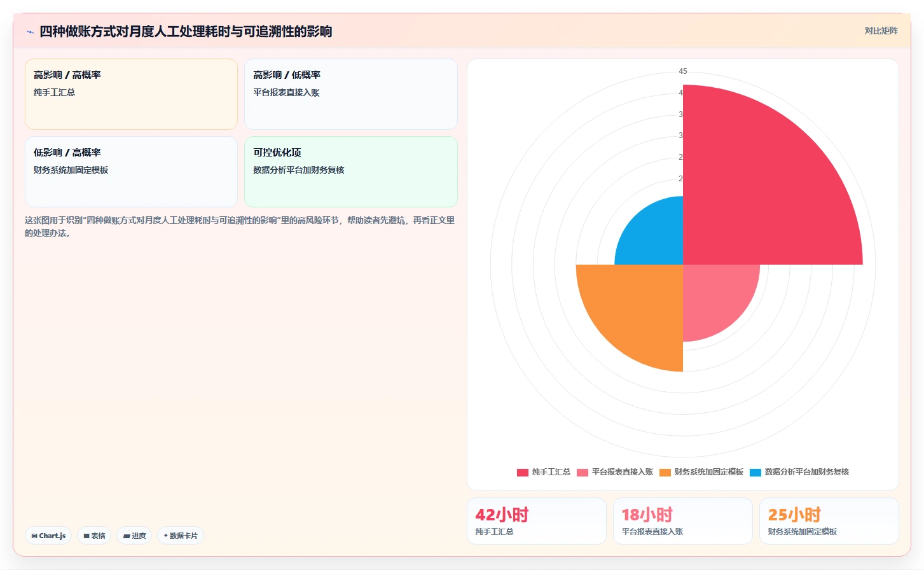Click the 表格 tag chip
The width and height of the screenshot is (924, 570).
[x=94, y=536]
